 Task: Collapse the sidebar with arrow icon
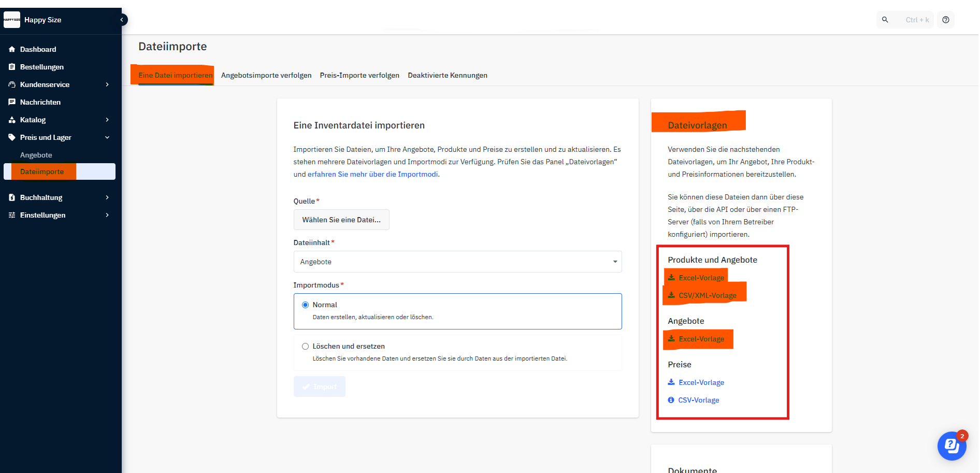click(122, 20)
